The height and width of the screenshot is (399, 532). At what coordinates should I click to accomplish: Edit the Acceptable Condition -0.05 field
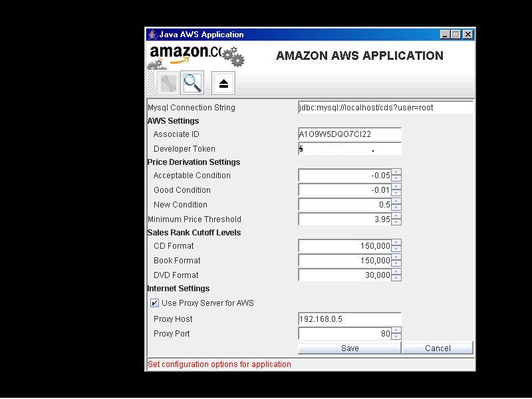click(344, 176)
